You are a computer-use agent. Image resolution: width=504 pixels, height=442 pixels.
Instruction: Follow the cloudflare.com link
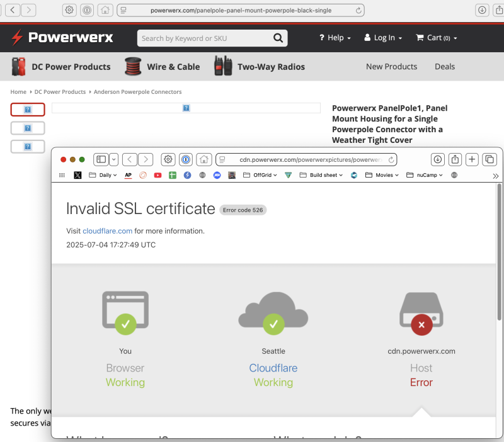107,231
